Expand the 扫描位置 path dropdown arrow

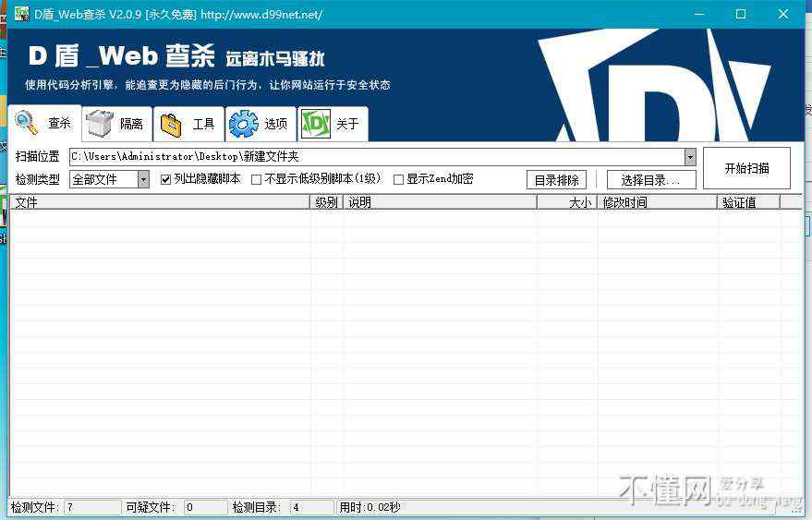(690, 157)
